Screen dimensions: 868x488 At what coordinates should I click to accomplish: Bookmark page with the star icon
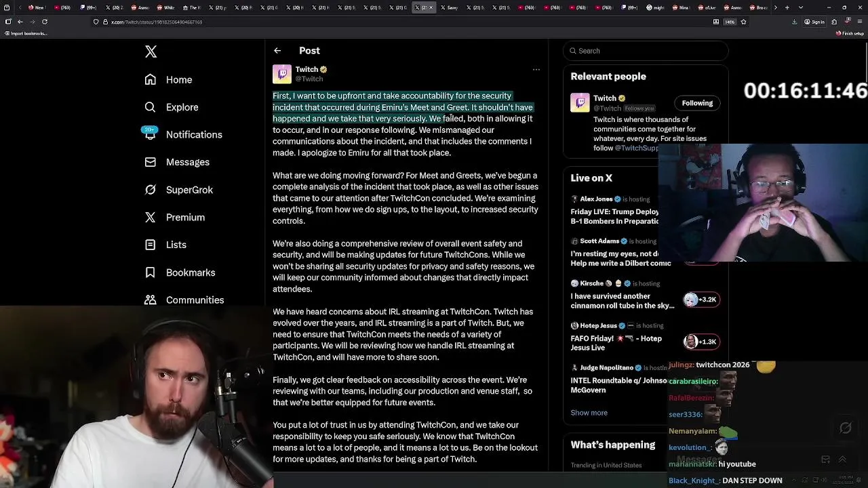pyautogui.click(x=744, y=22)
